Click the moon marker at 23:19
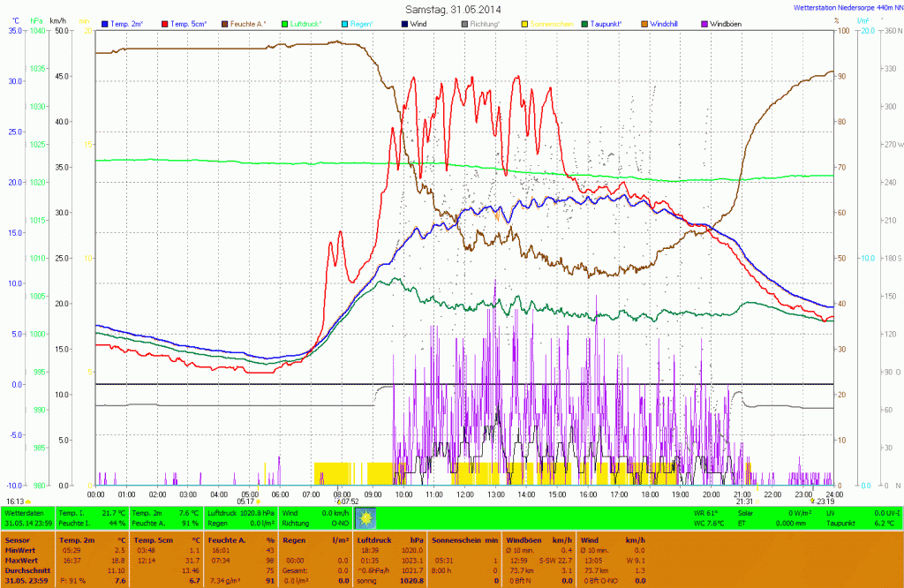 811,501
